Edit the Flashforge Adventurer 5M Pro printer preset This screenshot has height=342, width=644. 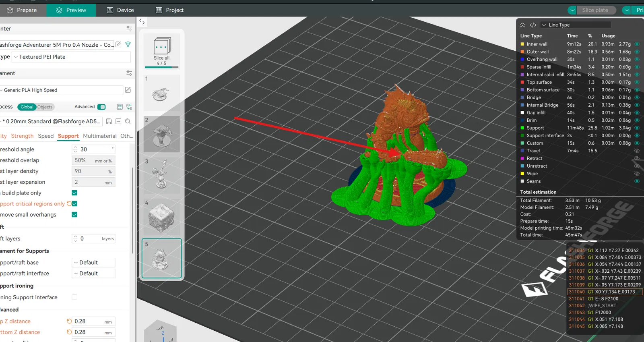point(118,44)
